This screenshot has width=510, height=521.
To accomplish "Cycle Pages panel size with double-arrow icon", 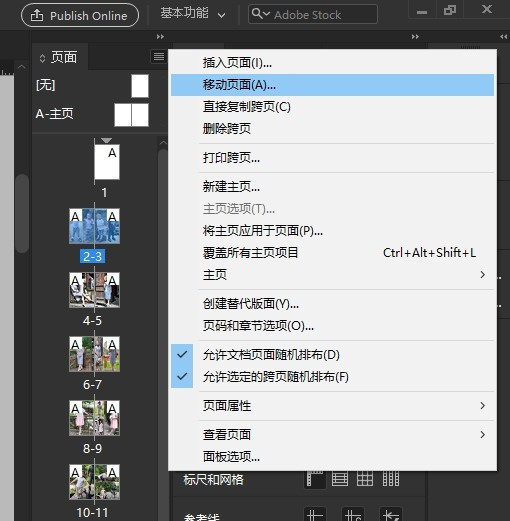I will 42,59.
